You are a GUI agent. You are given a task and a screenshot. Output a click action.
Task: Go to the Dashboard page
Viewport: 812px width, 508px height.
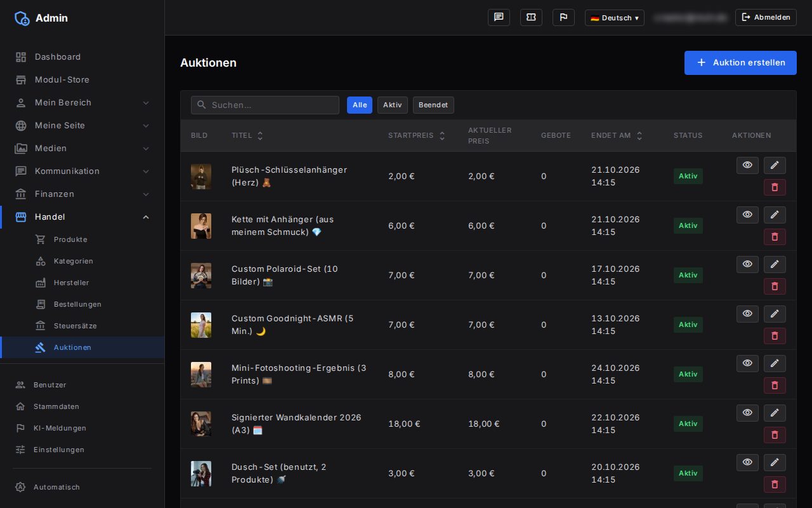pyautogui.click(x=82, y=57)
